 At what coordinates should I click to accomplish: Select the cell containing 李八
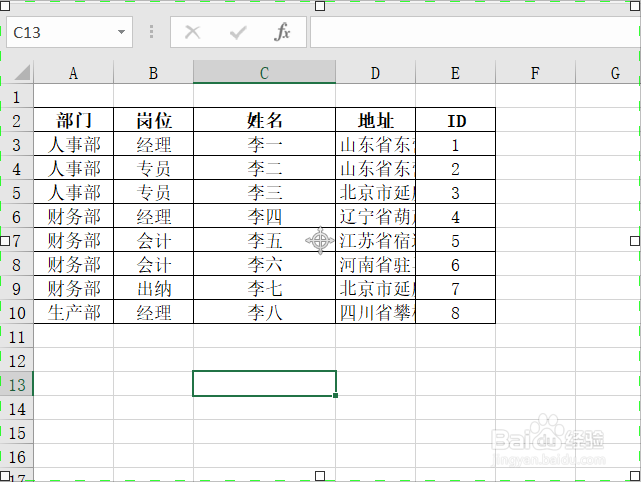264,313
